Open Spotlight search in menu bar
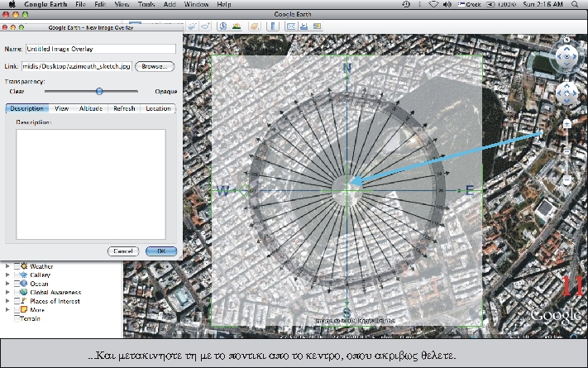The height and width of the screenshot is (368, 588). (575, 4)
